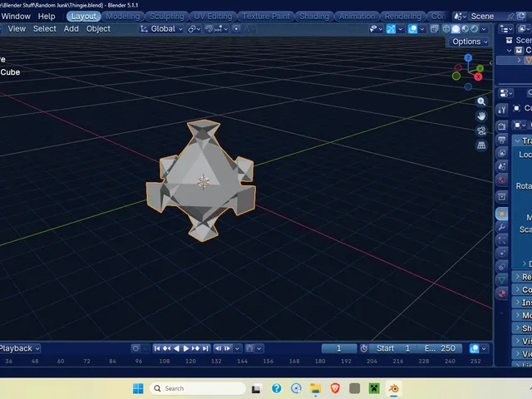Click the Windows taskbar Search box
Viewport: 532px width, 399px height.
(198, 388)
